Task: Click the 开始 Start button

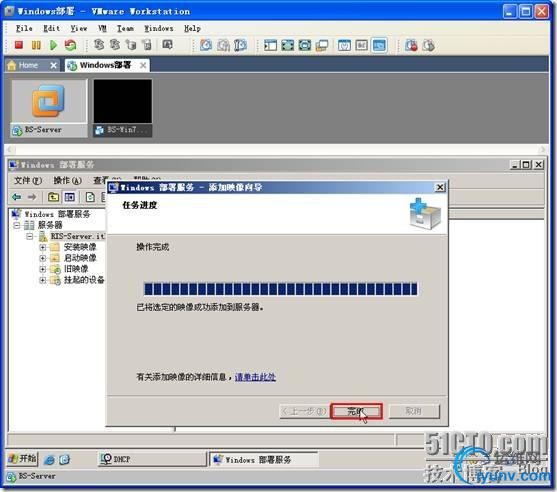Action: 22,459
